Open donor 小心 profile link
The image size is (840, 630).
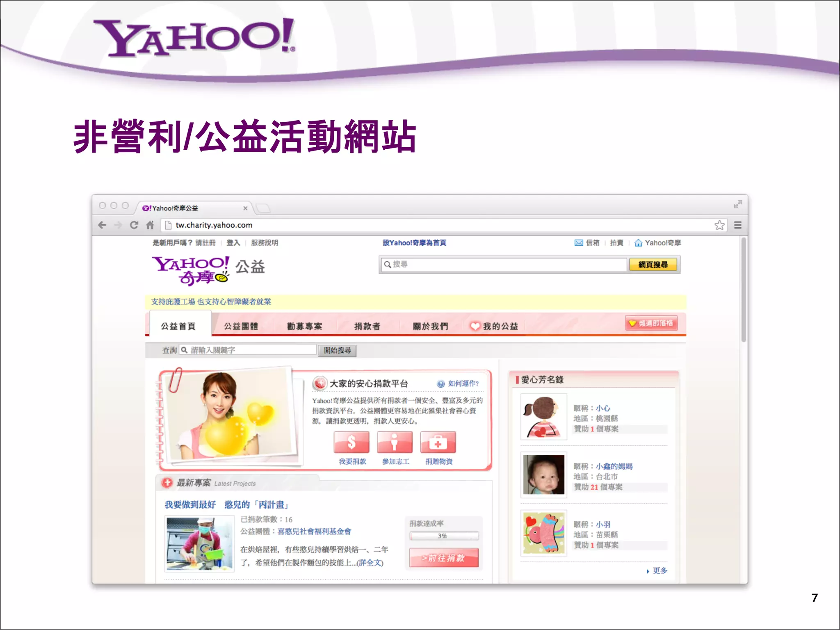603,408
